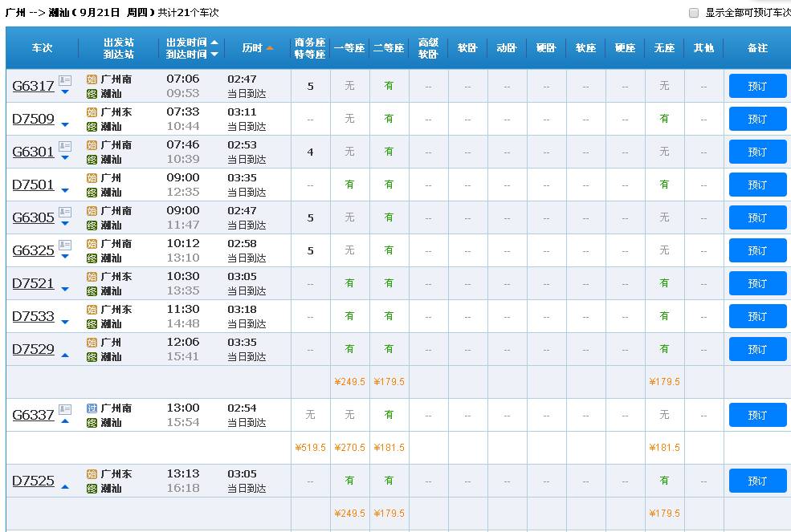Click the ID-card icon beside train G6317
Viewport: 791px width, 532px height.
pyautogui.click(x=65, y=80)
